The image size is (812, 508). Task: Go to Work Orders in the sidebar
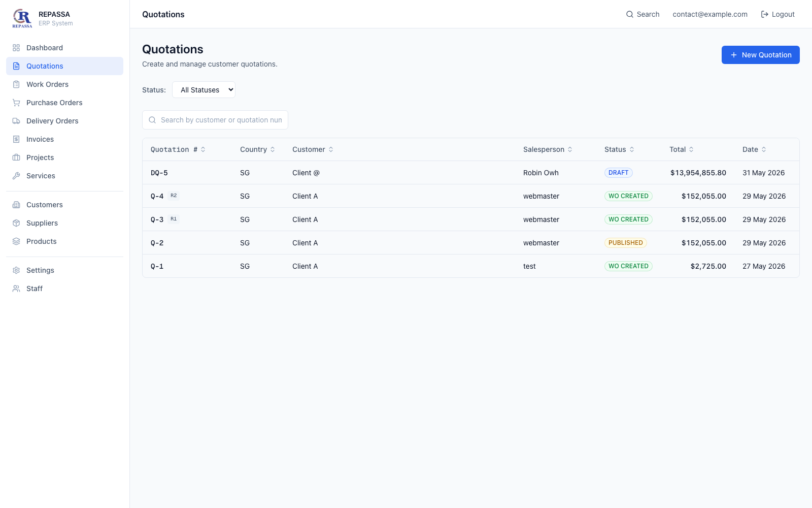(64, 84)
